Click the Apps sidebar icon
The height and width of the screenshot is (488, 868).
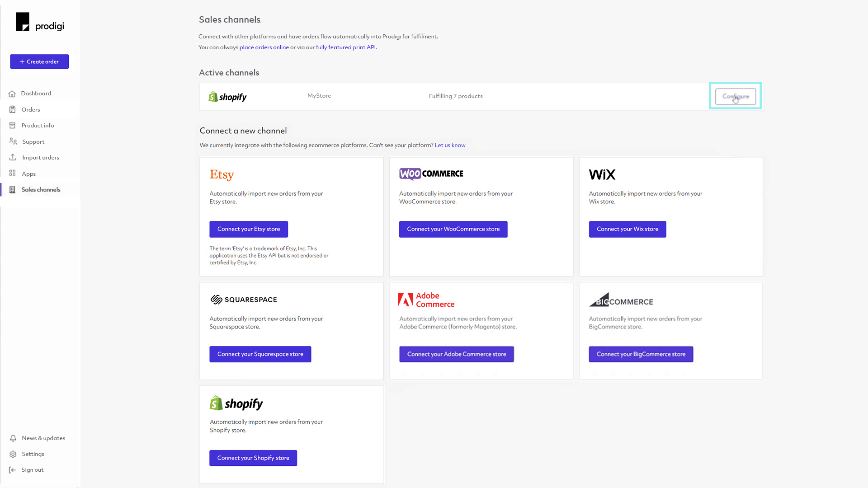13,174
